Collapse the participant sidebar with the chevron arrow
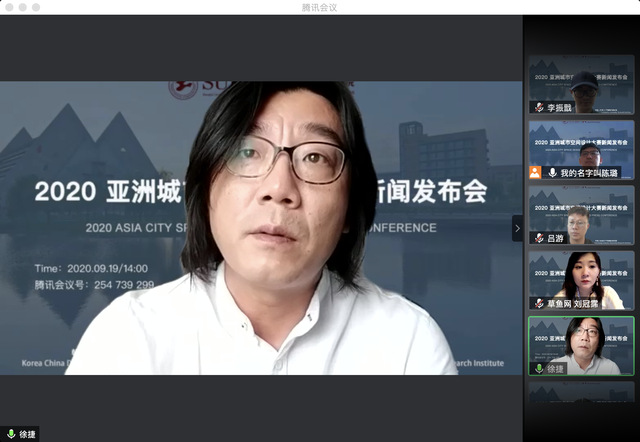Screen dimensions: 640x442 point(517,228)
